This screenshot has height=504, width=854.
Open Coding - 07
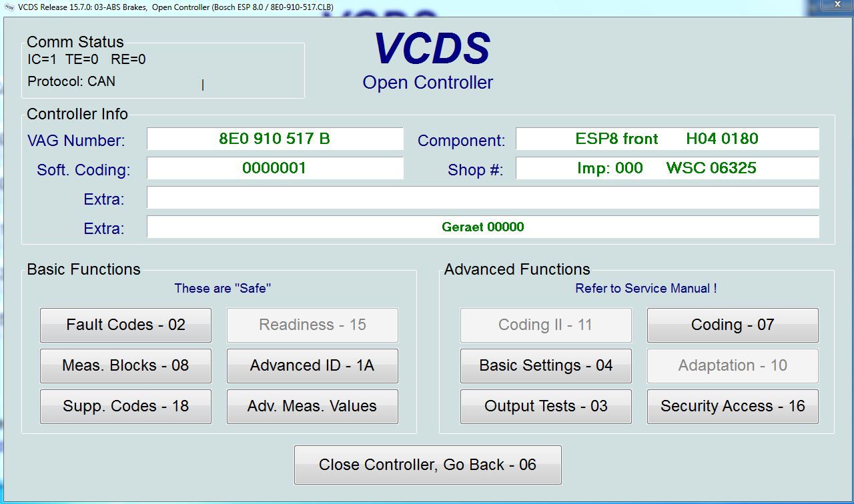point(733,325)
